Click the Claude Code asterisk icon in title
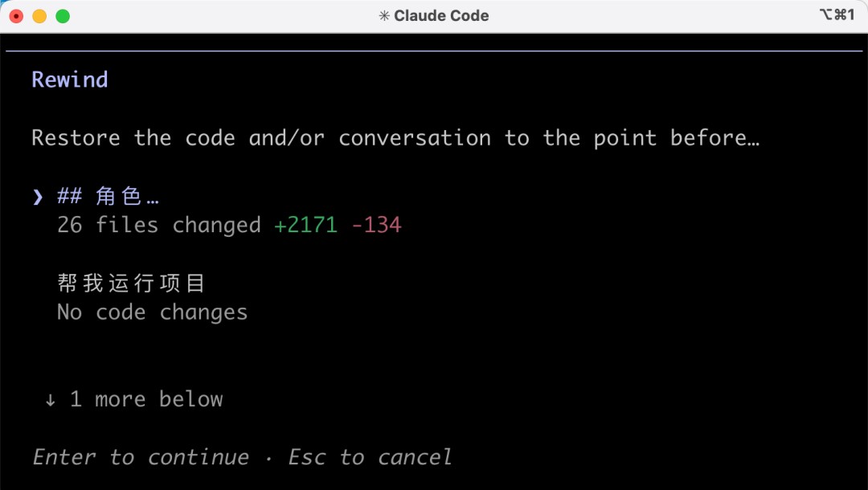This screenshot has width=868, height=490. tap(384, 15)
